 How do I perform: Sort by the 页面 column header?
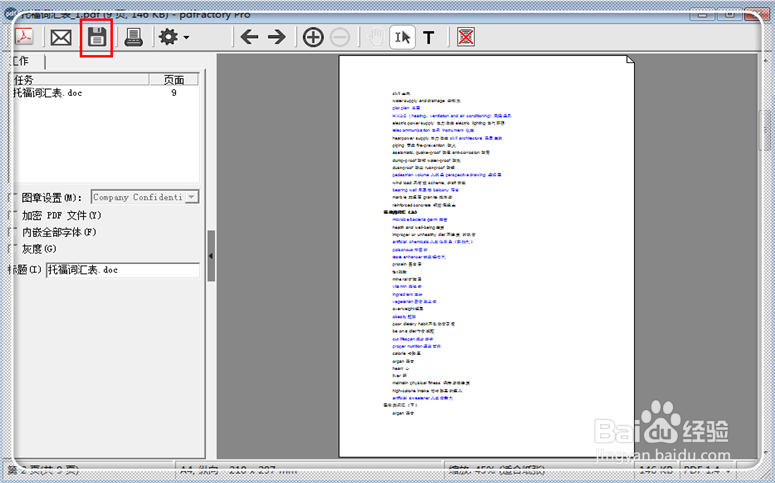click(x=174, y=80)
